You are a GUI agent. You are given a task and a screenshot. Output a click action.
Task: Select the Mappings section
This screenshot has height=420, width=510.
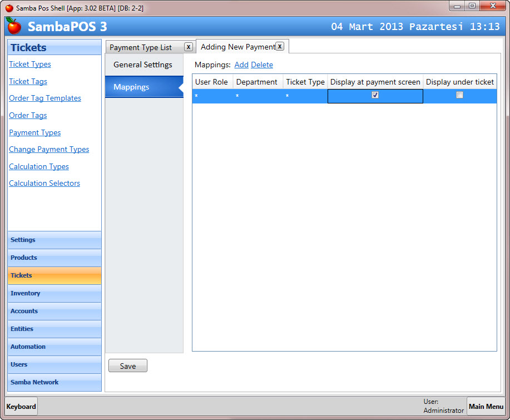132,87
